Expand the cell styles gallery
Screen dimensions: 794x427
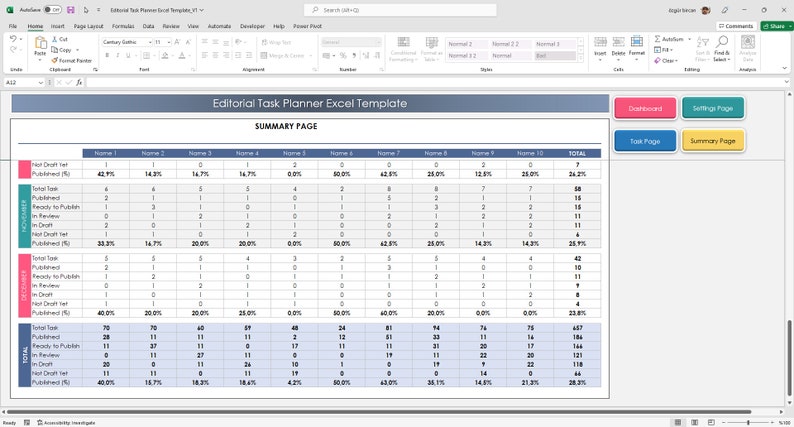[x=581, y=59]
